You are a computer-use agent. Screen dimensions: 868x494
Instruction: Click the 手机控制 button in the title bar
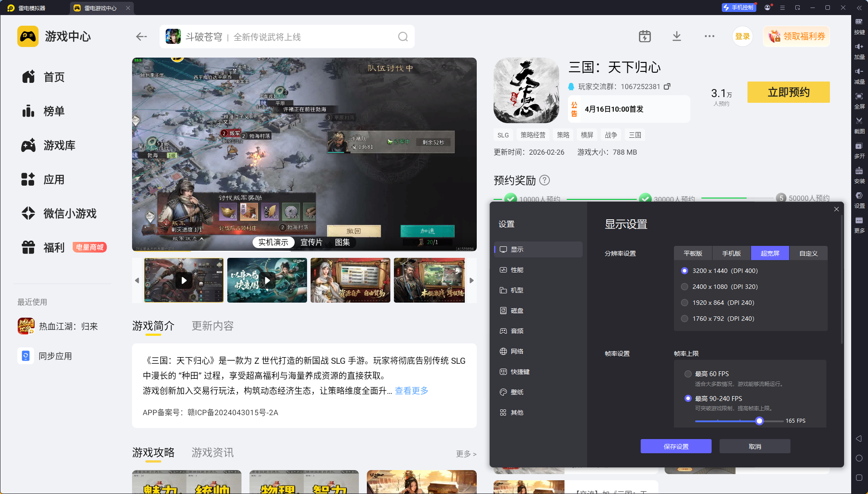point(739,8)
